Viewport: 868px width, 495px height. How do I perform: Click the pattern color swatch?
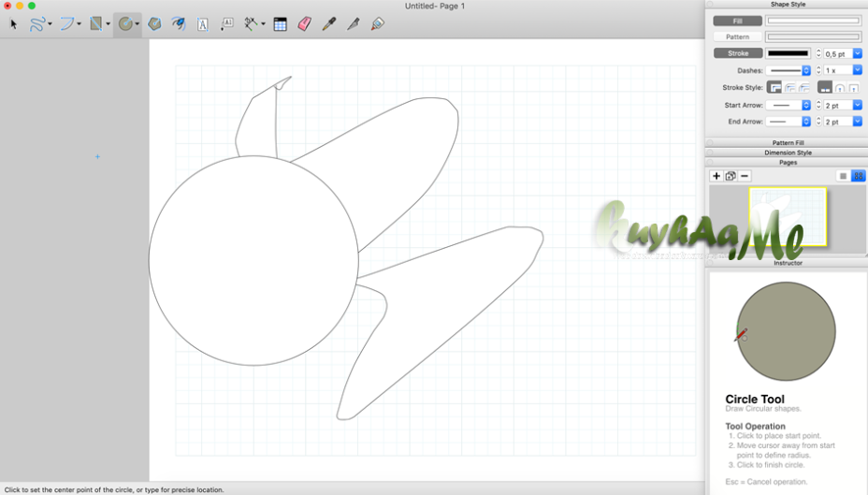tap(813, 37)
